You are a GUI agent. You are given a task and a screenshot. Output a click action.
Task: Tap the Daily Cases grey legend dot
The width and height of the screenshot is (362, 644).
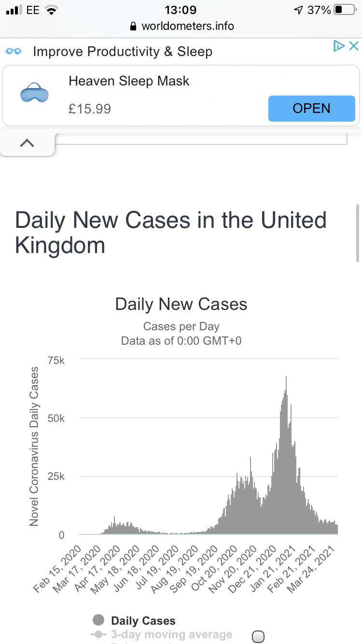coord(98,620)
